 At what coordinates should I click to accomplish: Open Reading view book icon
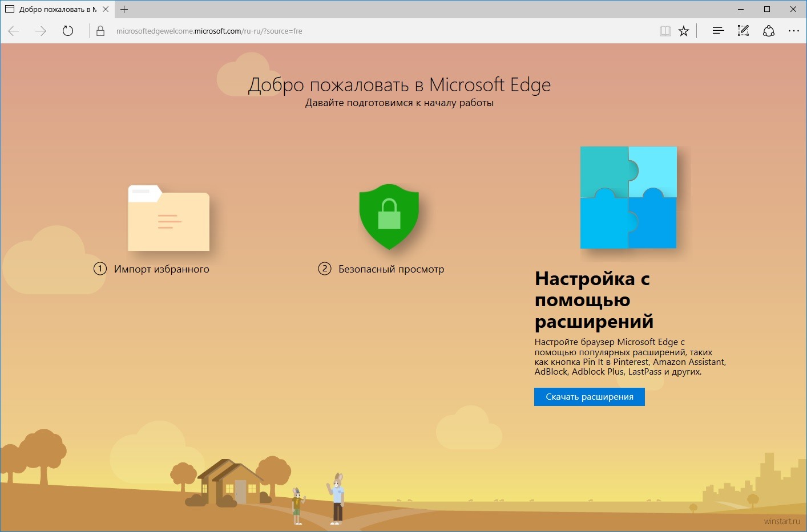[x=665, y=31]
